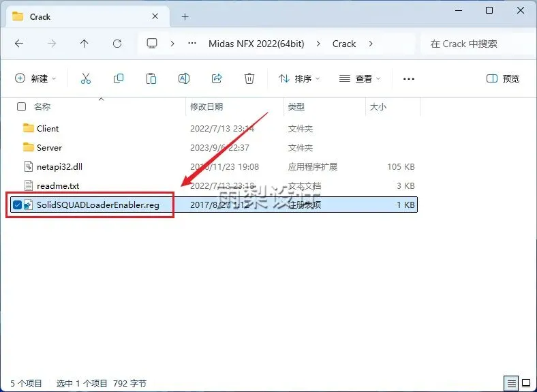Screen dimensions: 537x392
Task: Refresh the Crack folder view
Action: tap(117, 44)
